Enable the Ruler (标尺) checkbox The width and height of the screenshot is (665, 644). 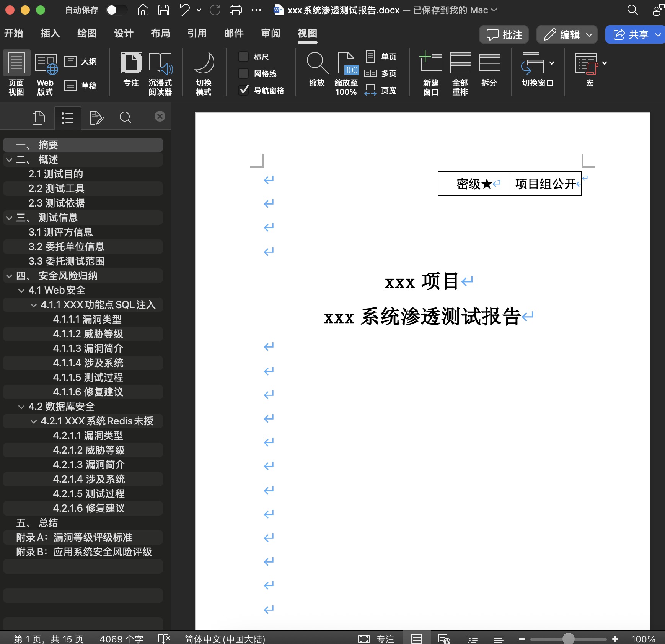coord(243,57)
